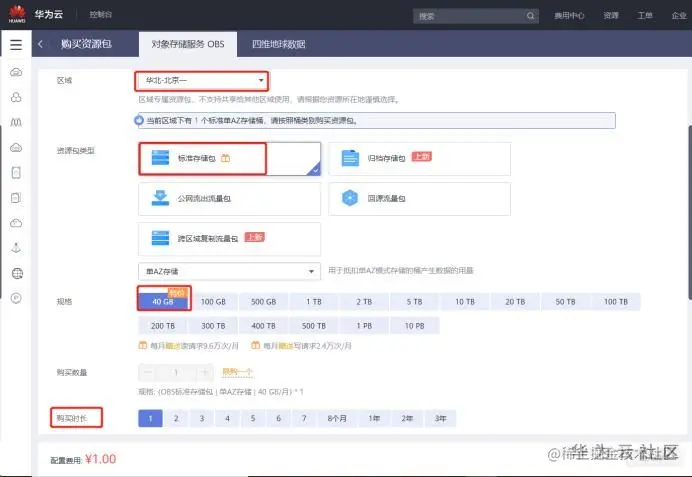Open the 区域 region dropdown
Screen dimensions: 692x477
click(x=202, y=81)
